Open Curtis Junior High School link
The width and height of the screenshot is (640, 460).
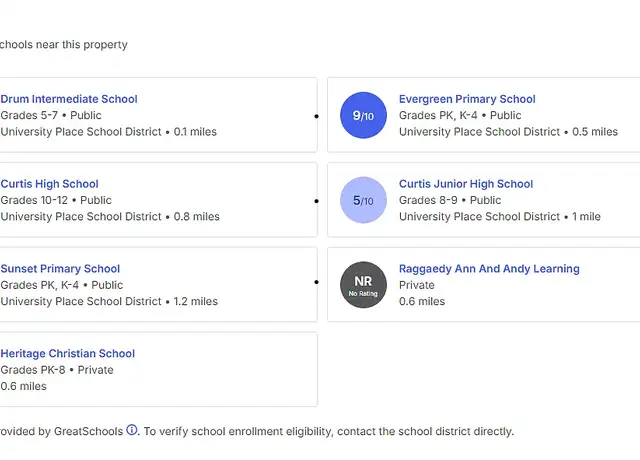466,184
